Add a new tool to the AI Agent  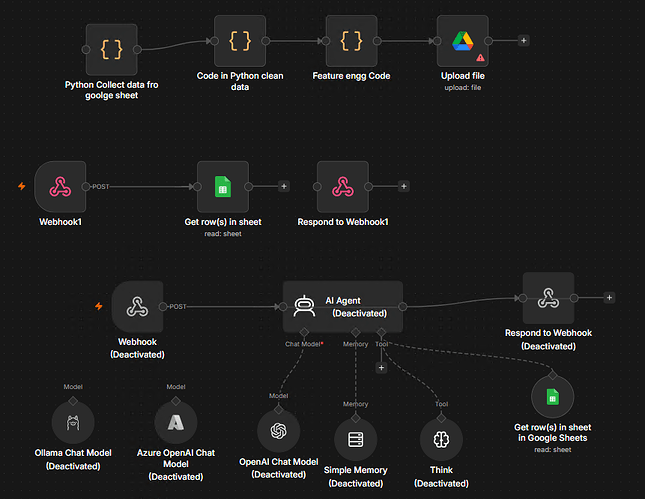(381, 368)
